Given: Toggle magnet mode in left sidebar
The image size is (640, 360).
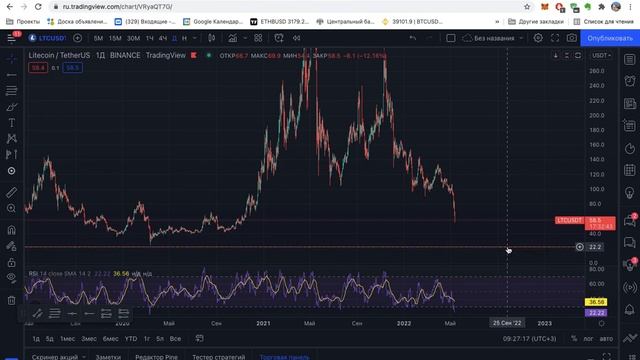Looking at the screenshot, I should (11, 230).
